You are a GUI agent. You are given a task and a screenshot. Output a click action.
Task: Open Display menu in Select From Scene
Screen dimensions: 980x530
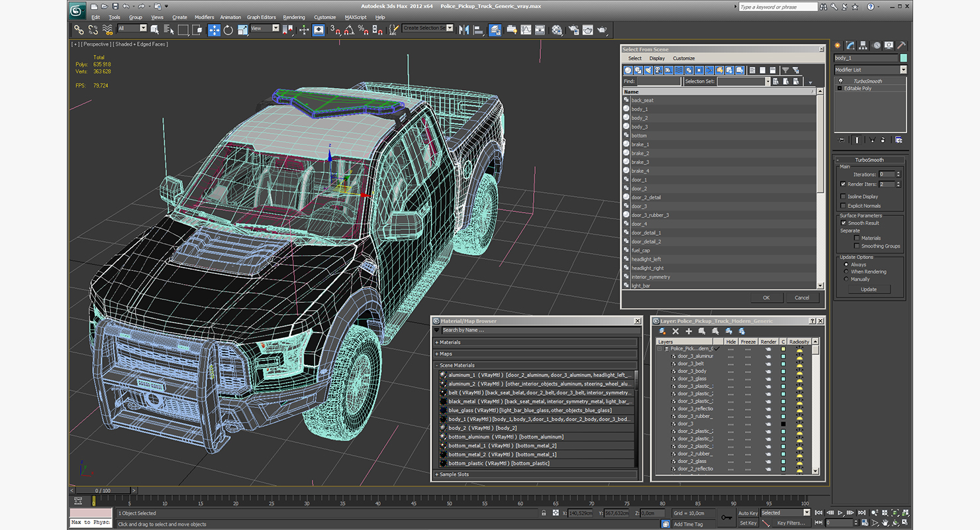pyautogui.click(x=657, y=58)
